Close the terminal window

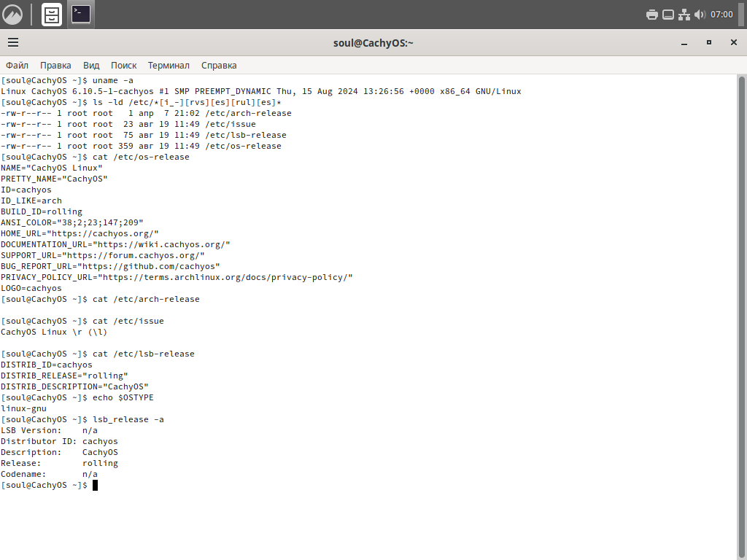click(x=734, y=43)
